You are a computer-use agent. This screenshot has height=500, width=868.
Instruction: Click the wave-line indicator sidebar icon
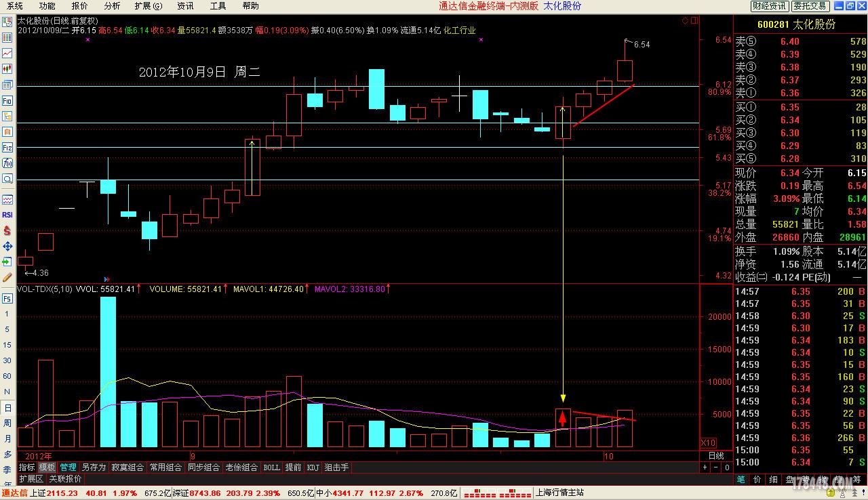pos(7,199)
